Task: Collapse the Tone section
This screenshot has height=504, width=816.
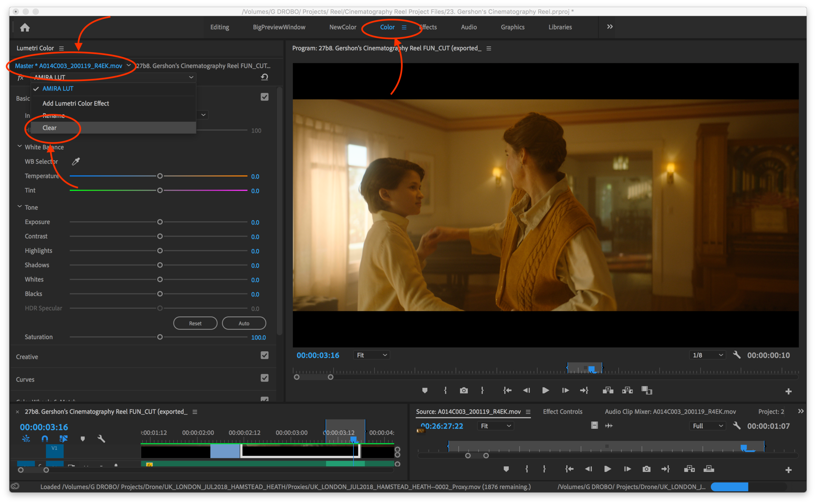Action: 19,207
